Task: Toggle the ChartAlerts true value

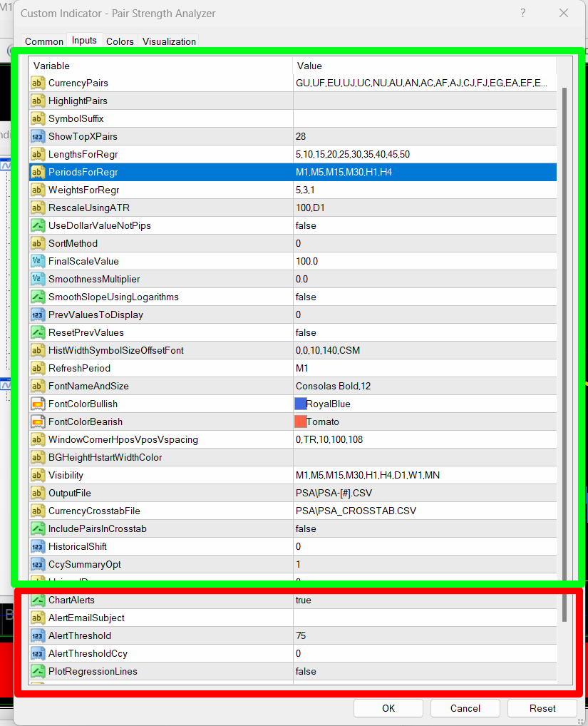Action: [x=425, y=600]
